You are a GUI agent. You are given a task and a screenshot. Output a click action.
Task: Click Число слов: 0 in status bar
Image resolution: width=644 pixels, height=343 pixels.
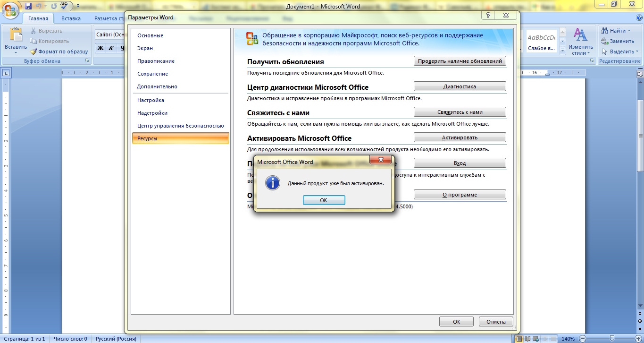[x=70, y=339]
